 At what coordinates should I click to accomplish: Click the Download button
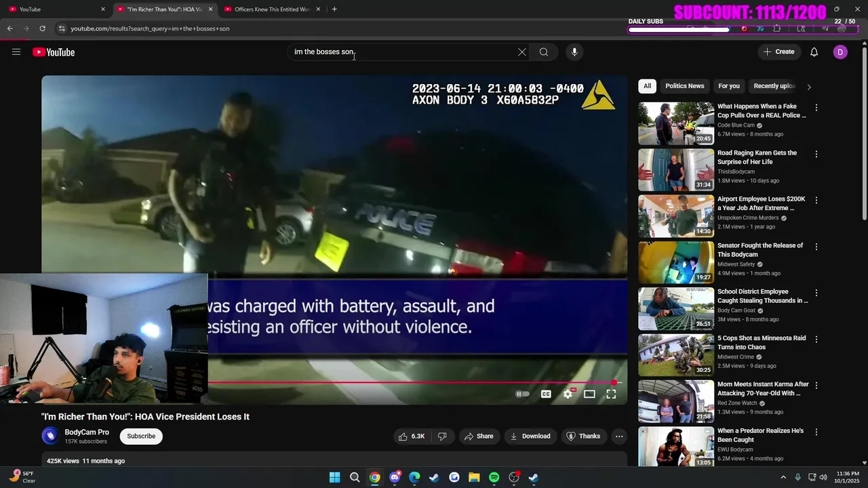coord(530,436)
